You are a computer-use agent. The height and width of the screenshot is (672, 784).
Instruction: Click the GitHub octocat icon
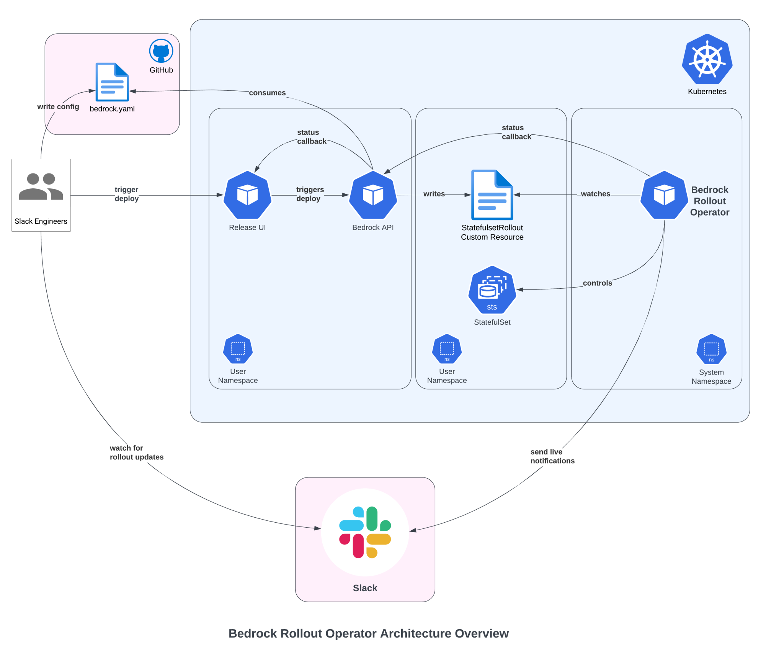pos(161,51)
